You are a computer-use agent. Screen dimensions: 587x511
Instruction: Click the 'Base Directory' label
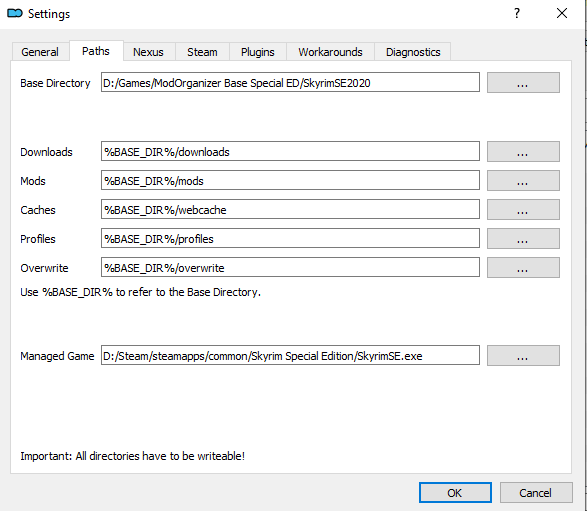55,83
